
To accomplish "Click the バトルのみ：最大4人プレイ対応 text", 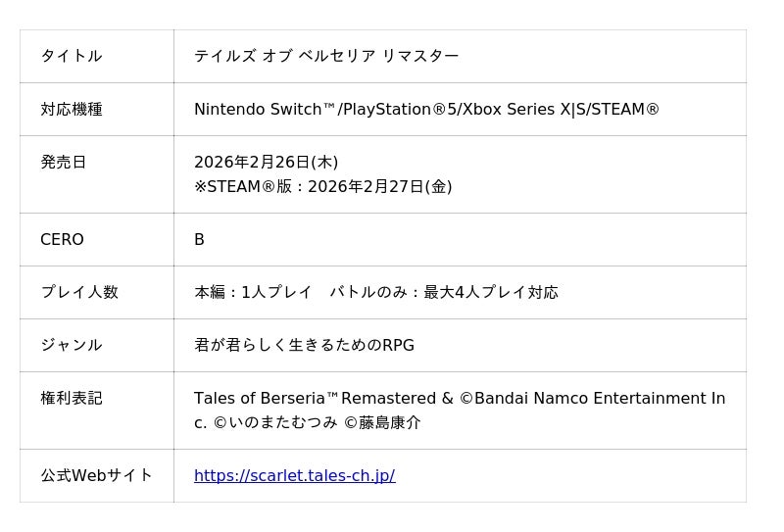I will click(444, 292).
